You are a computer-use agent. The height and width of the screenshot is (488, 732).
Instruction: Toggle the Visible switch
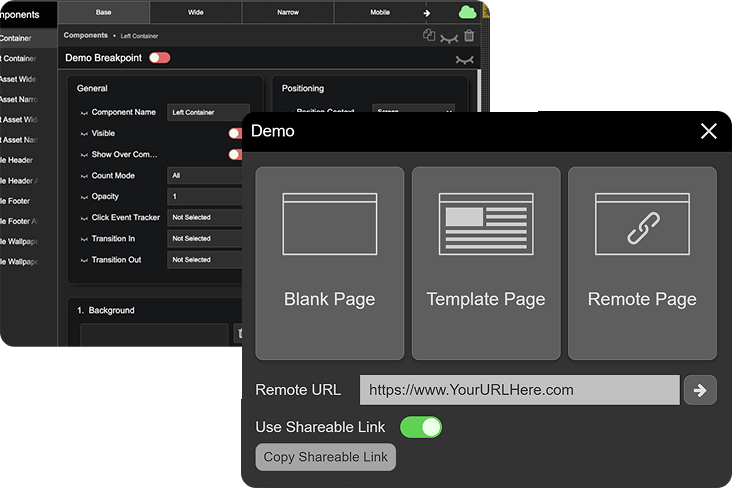[x=235, y=134]
